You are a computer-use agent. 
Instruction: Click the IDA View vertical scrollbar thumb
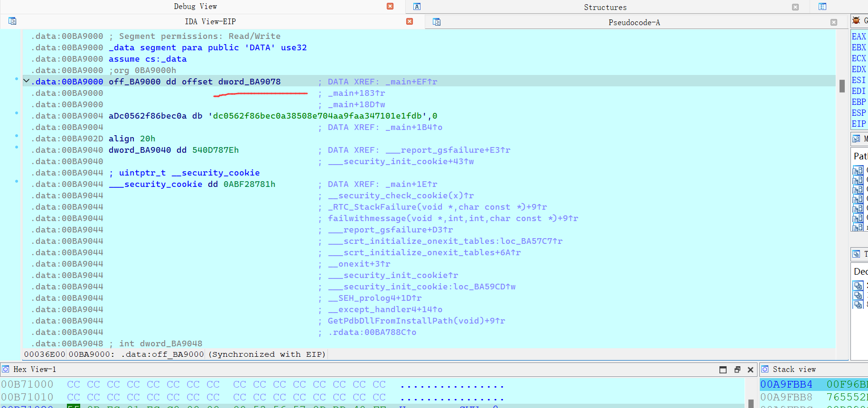click(x=842, y=86)
